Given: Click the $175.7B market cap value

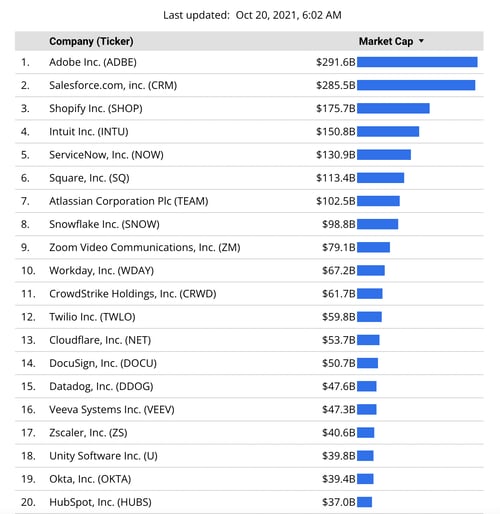Looking at the screenshot, I should (x=336, y=109).
